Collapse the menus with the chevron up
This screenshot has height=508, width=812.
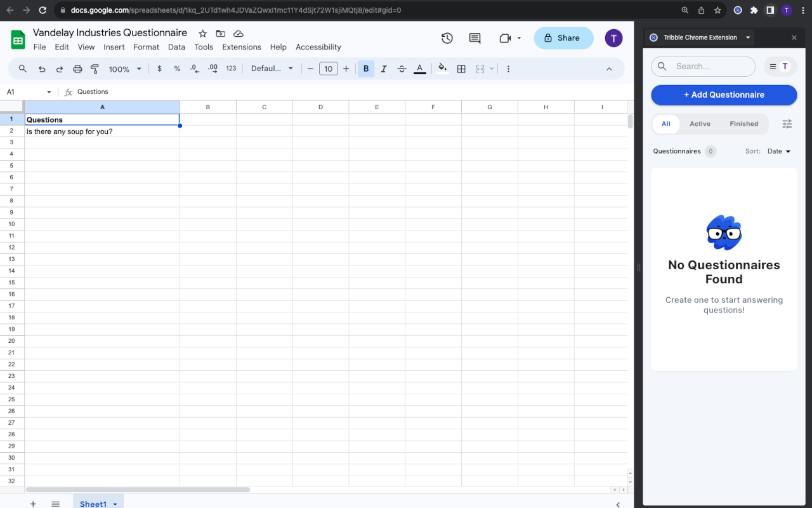pyautogui.click(x=609, y=69)
